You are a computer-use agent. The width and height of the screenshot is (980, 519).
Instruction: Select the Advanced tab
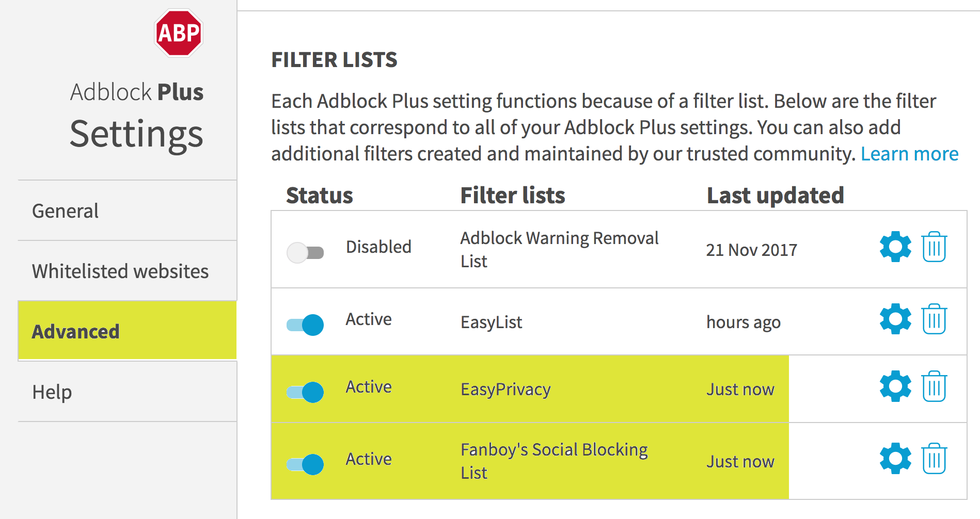76,331
